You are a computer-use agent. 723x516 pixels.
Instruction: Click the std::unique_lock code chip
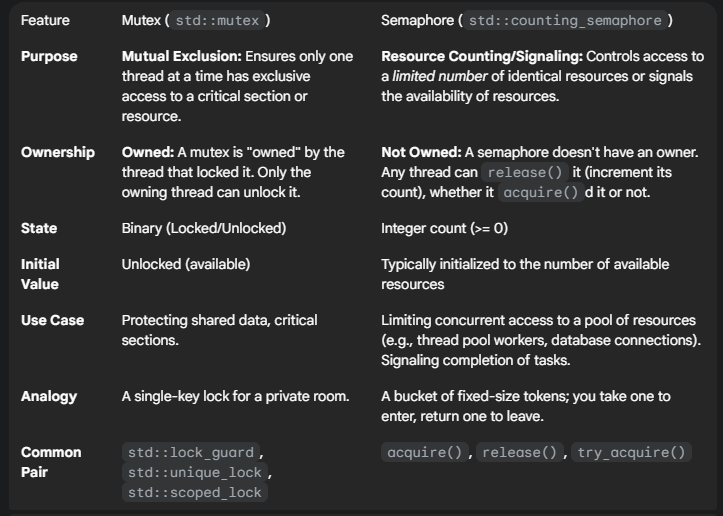194,472
